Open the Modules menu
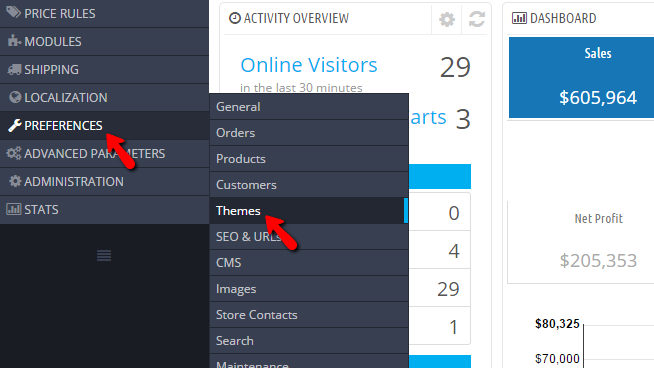The image size is (654, 368). [104, 41]
